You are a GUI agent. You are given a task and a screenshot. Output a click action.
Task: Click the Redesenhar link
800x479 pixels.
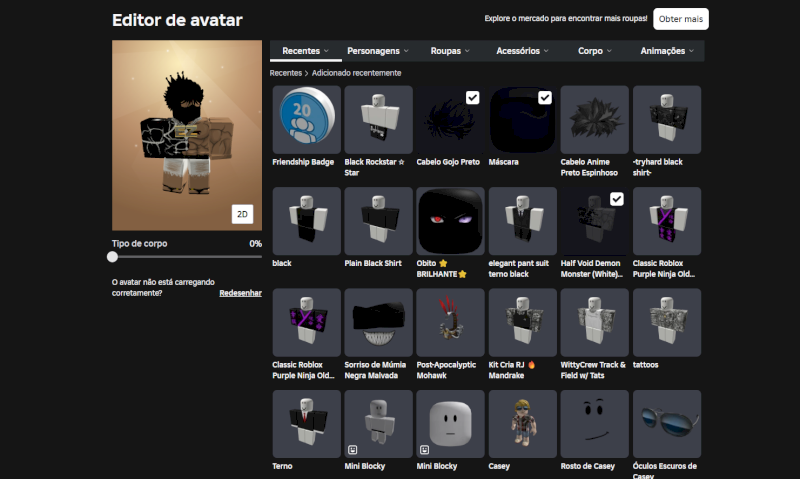click(x=240, y=293)
